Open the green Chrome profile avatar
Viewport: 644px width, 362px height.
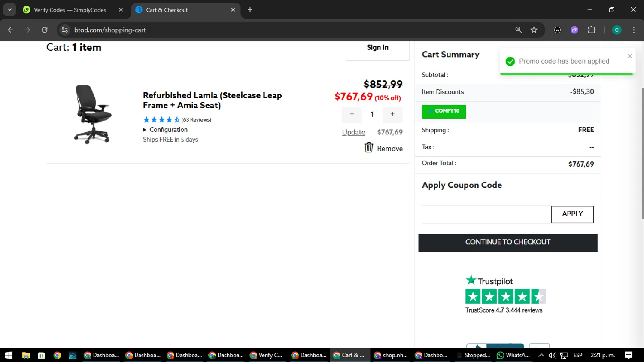tap(617, 30)
